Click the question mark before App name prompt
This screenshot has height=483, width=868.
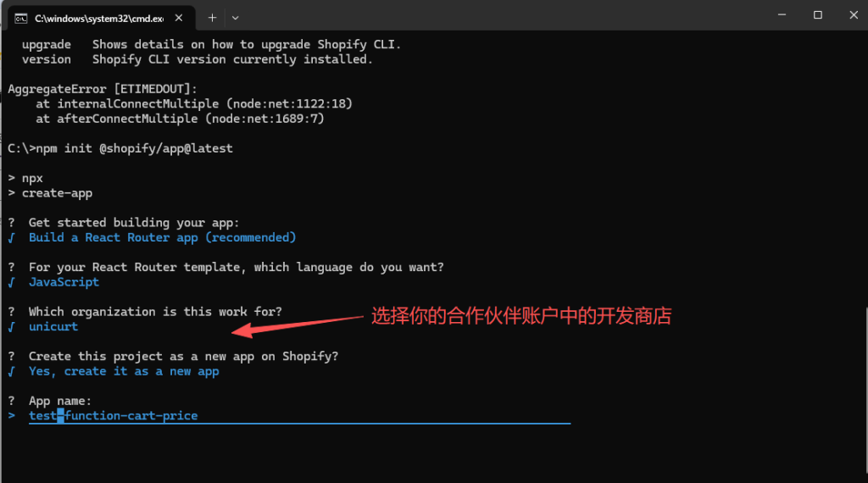[12, 401]
